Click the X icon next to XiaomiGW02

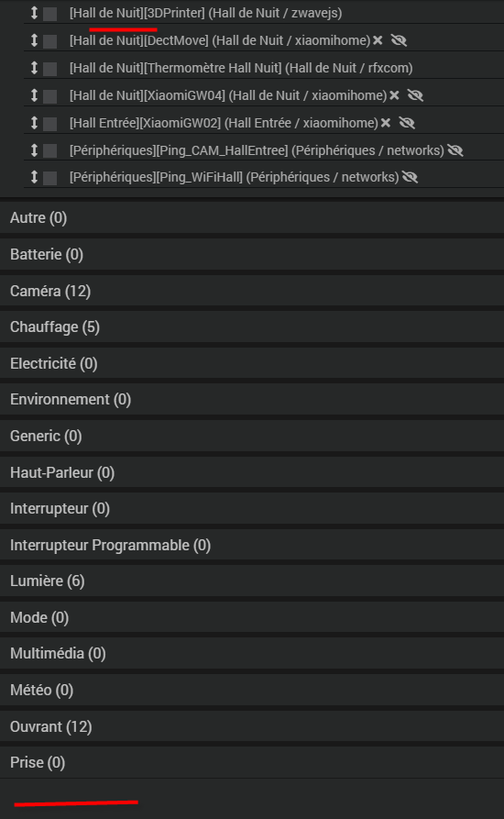386,123
